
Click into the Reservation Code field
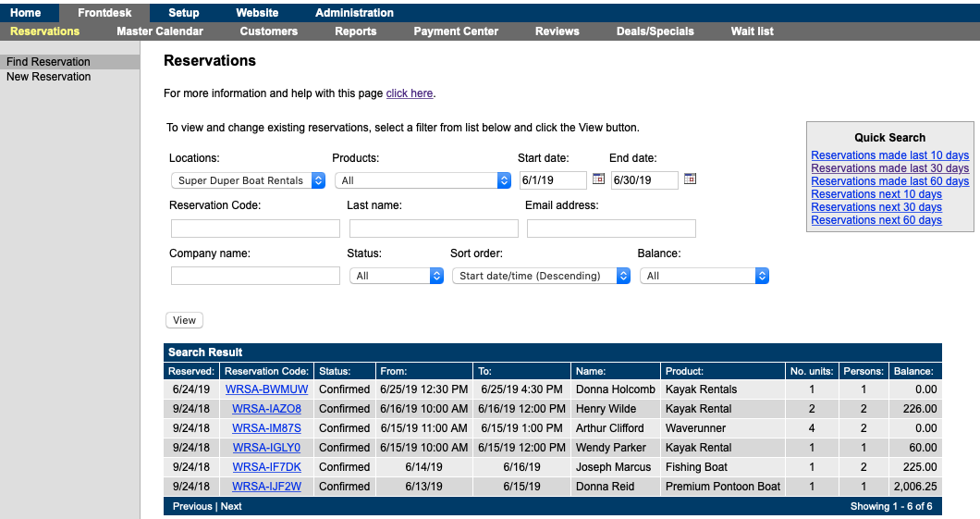click(255, 229)
